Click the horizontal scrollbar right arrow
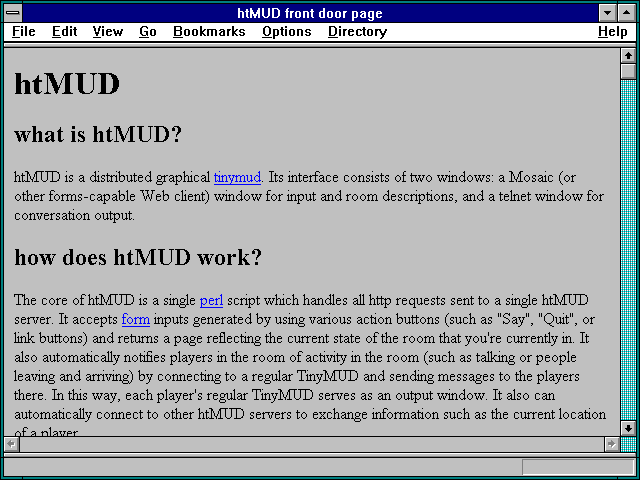The image size is (640, 480). click(611, 444)
